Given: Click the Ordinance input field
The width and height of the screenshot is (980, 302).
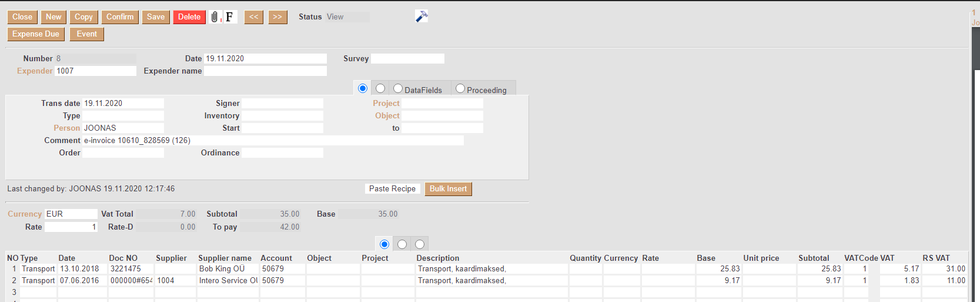Looking at the screenshot, I should coord(282,152).
